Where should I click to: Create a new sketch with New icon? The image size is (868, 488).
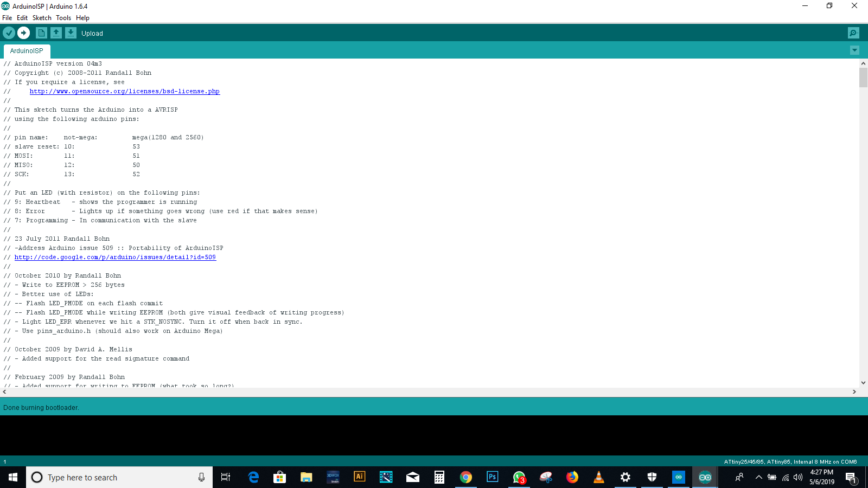point(41,33)
